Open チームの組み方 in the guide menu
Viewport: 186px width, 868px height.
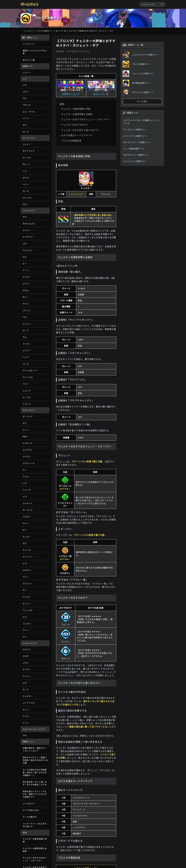[35, 817]
